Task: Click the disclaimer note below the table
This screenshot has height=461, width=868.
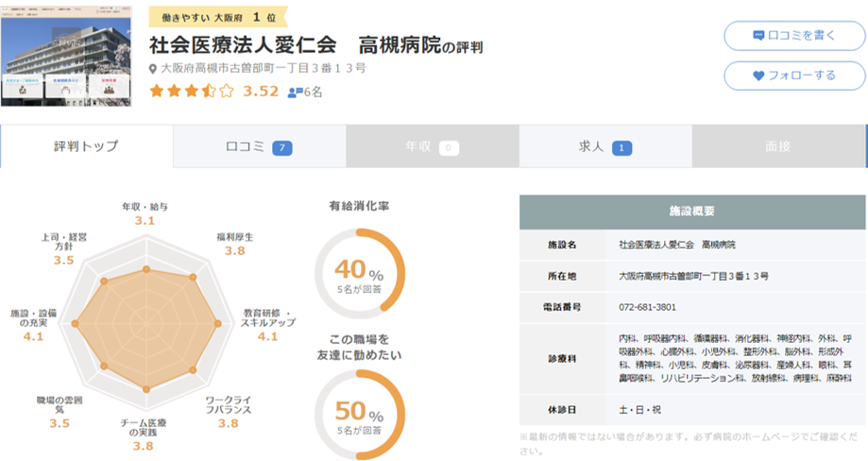Action: point(689,444)
